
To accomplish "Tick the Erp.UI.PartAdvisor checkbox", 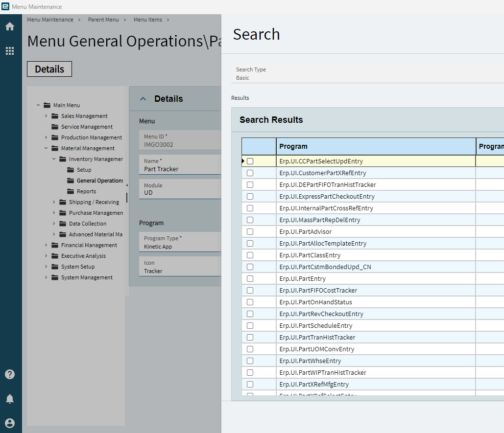I will tap(250, 231).
